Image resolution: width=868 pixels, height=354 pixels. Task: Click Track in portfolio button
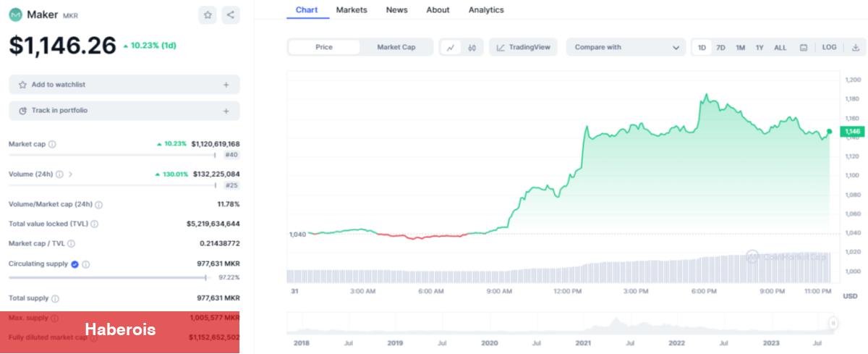(x=124, y=111)
